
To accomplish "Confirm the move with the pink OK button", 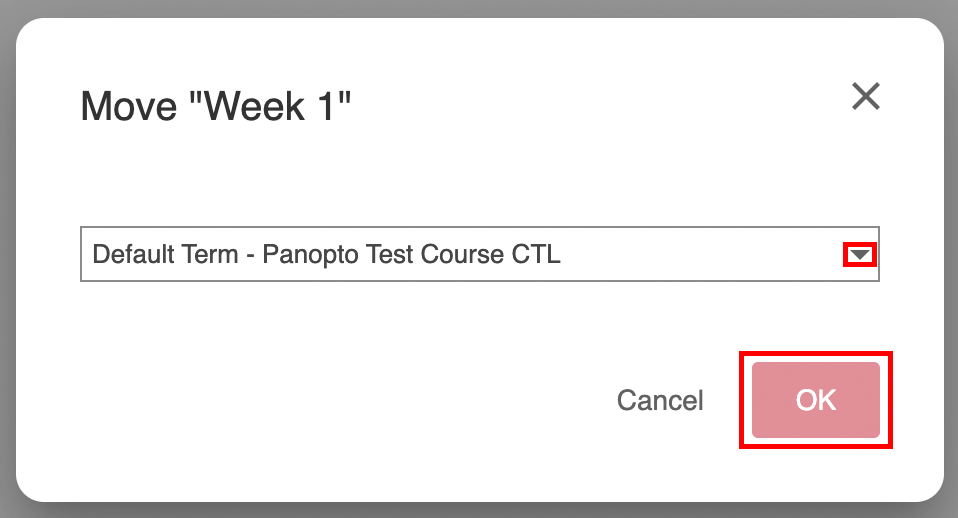I will coord(815,400).
